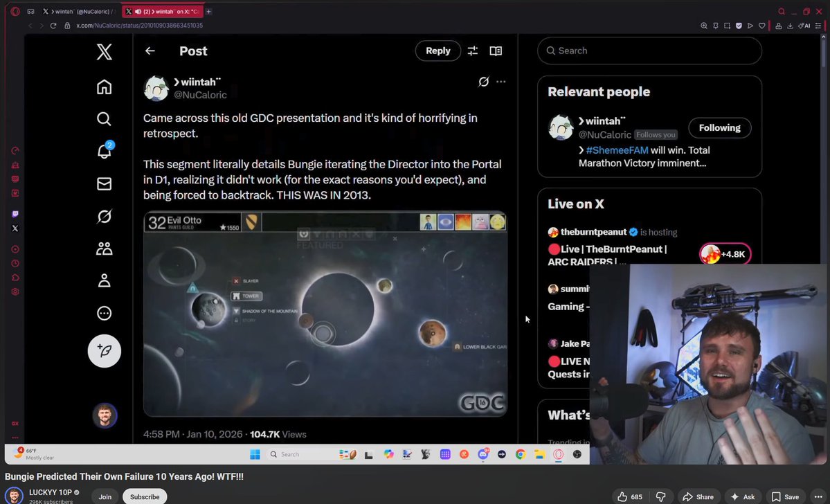Open Notifications bell in the X sidebar

pos(105,152)
